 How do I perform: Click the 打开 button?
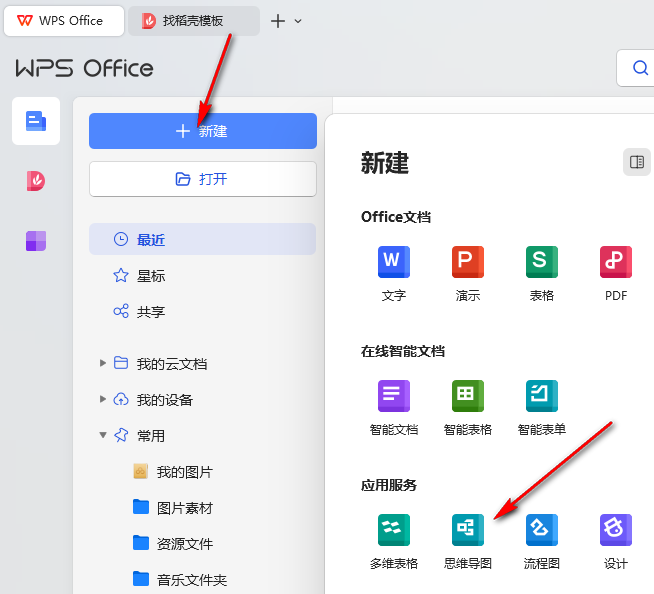(x=203, y=179)
